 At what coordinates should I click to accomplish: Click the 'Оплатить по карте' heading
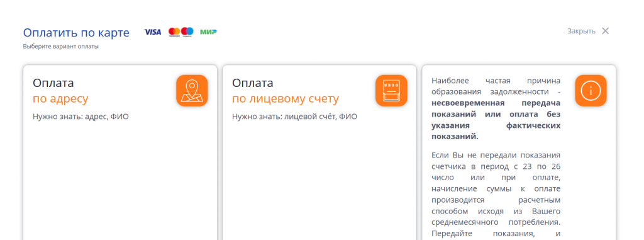tap(76, 33)
